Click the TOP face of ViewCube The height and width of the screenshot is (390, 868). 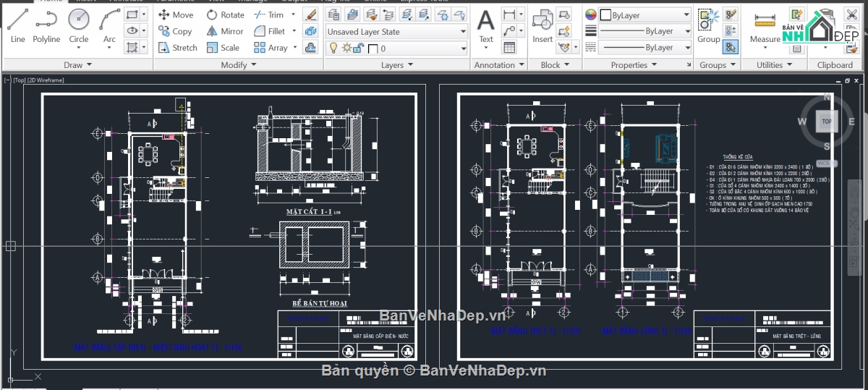click(x=826, y=122)
